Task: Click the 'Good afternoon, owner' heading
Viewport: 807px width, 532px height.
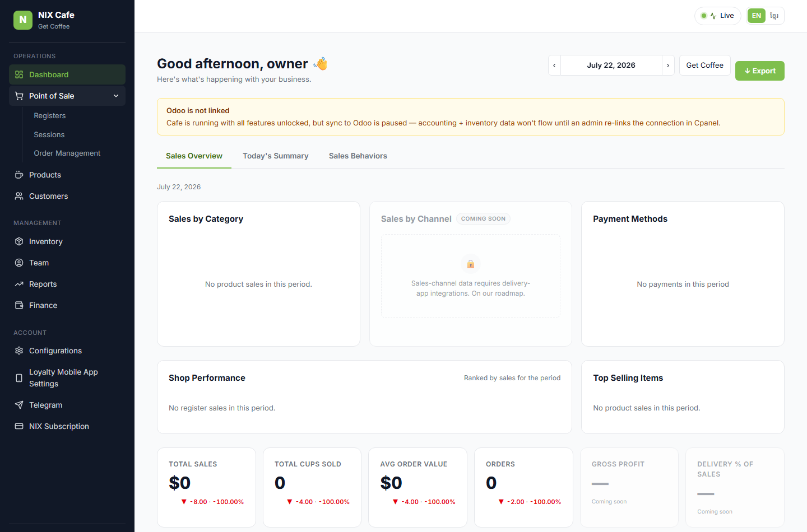Action: (x=233, y=64)
